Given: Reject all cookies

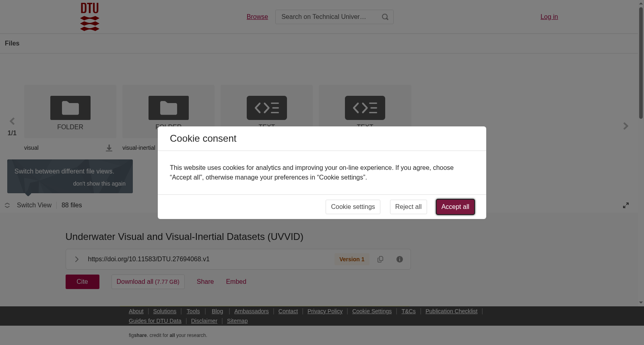Looking at the screenshot, I should [409, 207].
